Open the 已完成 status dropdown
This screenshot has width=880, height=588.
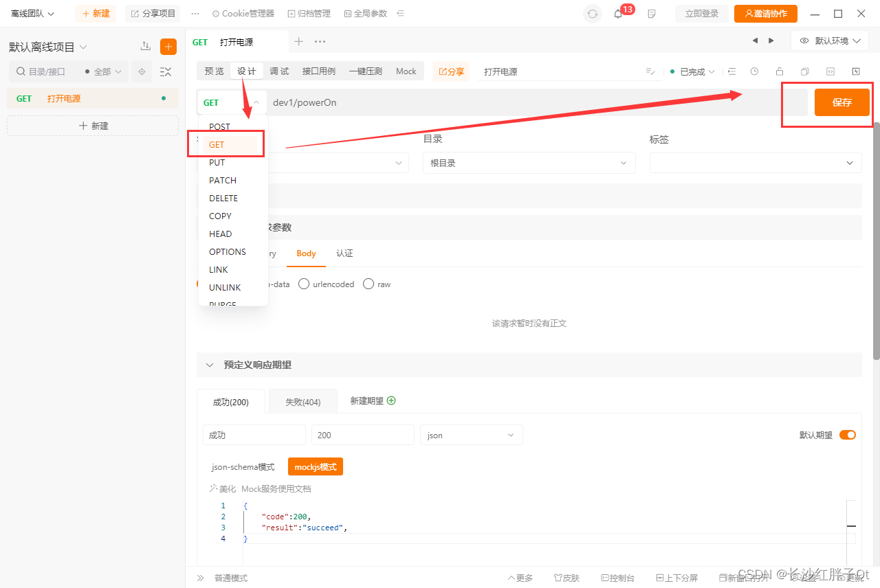692,71
